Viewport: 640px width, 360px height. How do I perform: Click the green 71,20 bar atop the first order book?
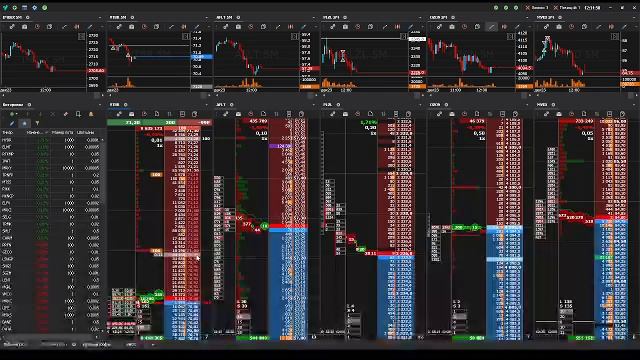coord(142,122)
